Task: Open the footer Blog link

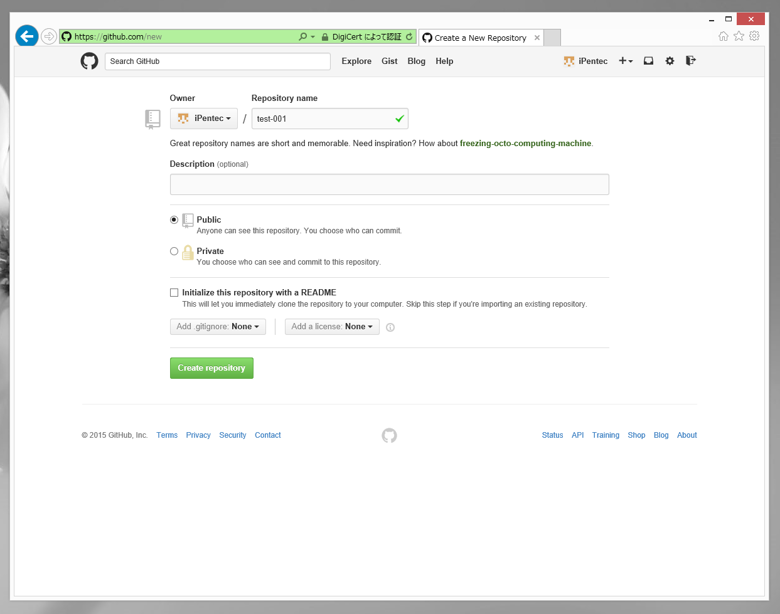Action: pyautogui.click(x=661, y=435)
